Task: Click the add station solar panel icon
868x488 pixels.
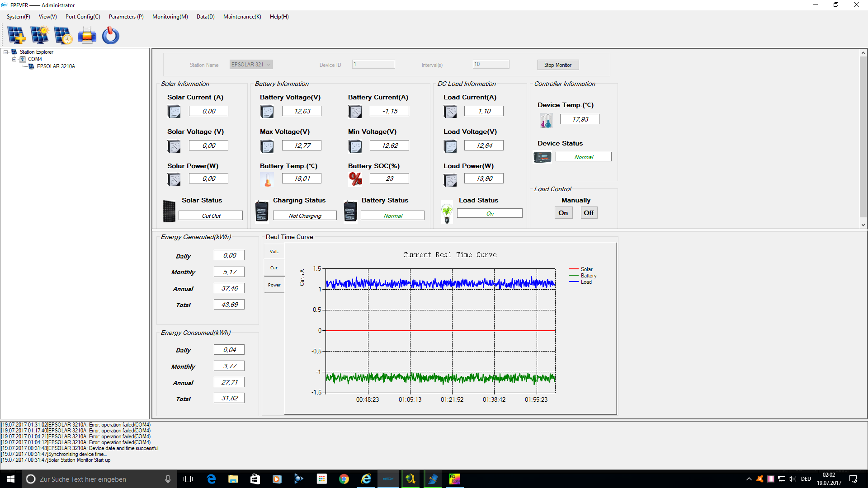Action: pyautogui.click(x=16, y=35)
